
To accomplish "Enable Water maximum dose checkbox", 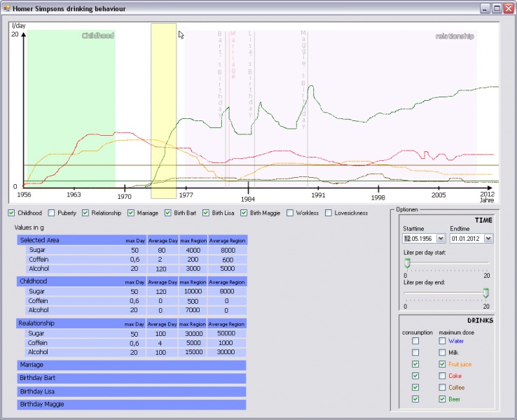I will point(442,341).
